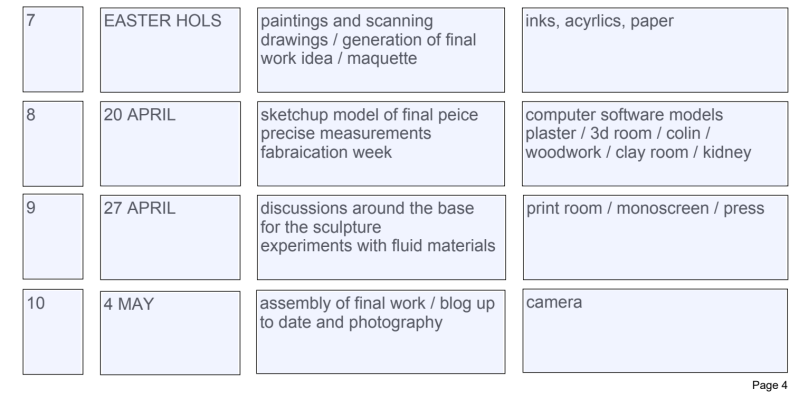Click the week 8 number cell
The image size is (799, 399).
click(53, 144)
